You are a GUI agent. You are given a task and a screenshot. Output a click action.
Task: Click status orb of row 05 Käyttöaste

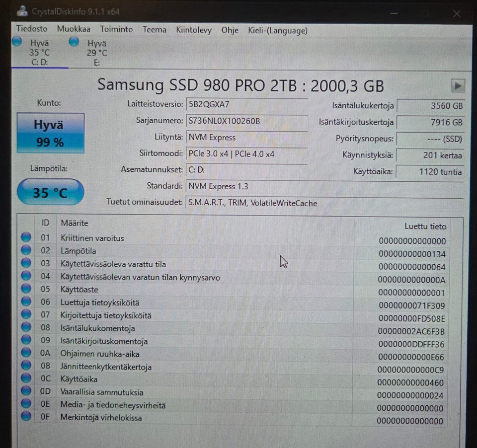26,288
